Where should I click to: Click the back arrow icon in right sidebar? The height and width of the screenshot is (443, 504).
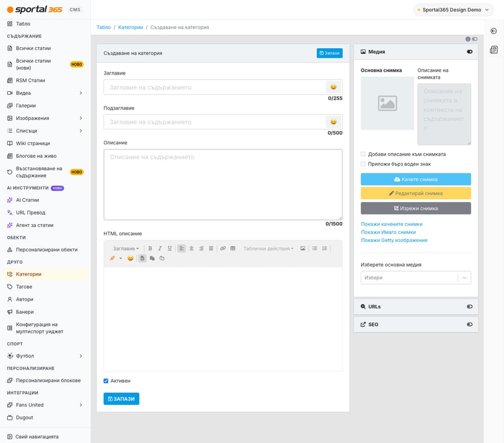tap(494, 31)
